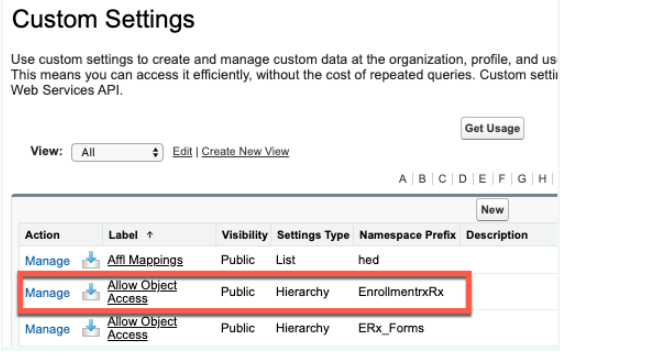Click the New custom setting button
This screenshot has height=363, width=647.
pyautogui.click(x=492, y=210)
